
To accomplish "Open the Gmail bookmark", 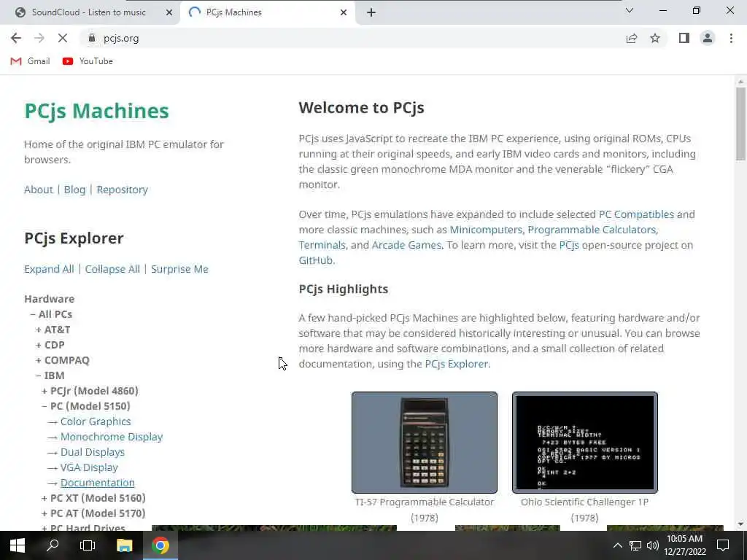I will coord(30,61).
